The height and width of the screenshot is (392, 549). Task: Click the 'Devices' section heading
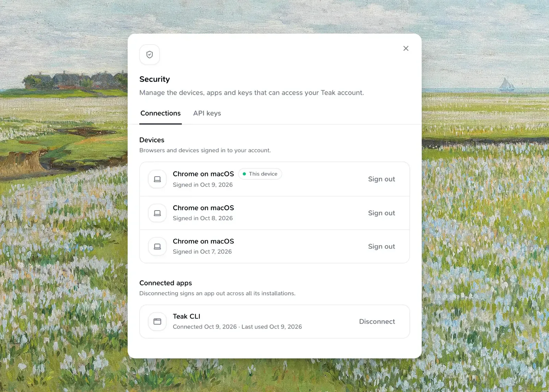[x=152, y=140]
